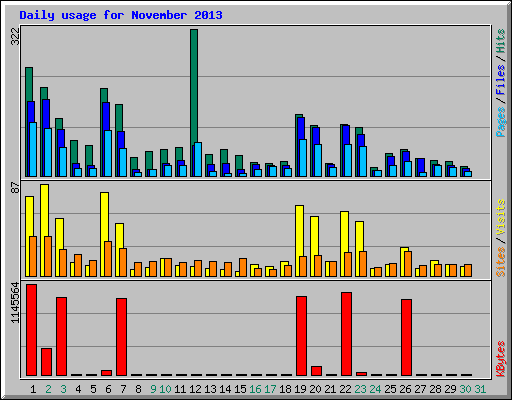Click green day label 24 on the x-axis
Viewport: 512px width, 400px height.
point(375,389)
